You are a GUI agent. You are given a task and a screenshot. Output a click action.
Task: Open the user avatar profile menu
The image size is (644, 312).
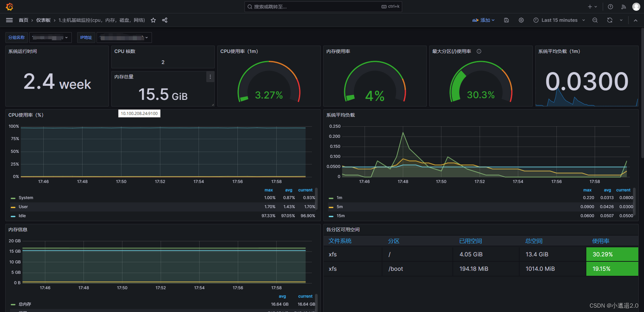636,7
